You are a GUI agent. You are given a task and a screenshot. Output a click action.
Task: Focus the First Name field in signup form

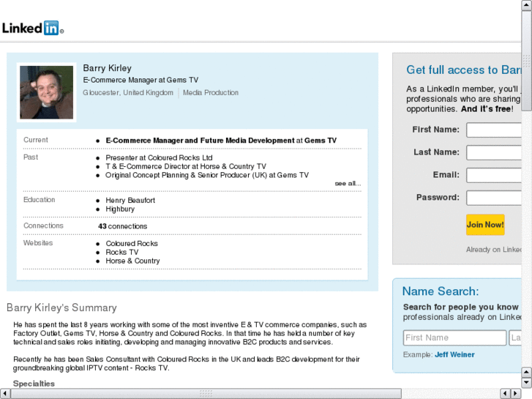(x=494, y=130)
